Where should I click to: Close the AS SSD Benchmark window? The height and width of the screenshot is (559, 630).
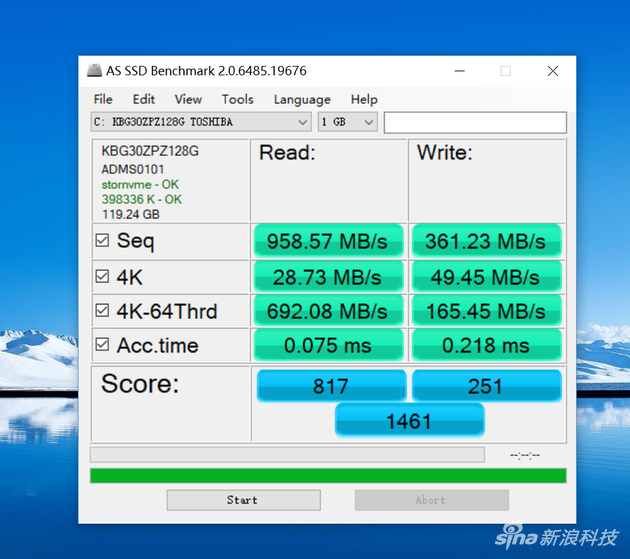tap(553, 71)
